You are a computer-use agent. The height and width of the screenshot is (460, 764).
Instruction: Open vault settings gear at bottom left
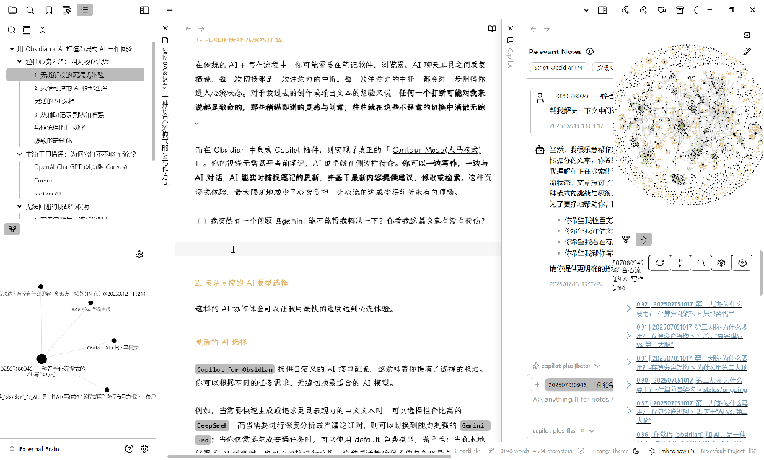(145, 449)
